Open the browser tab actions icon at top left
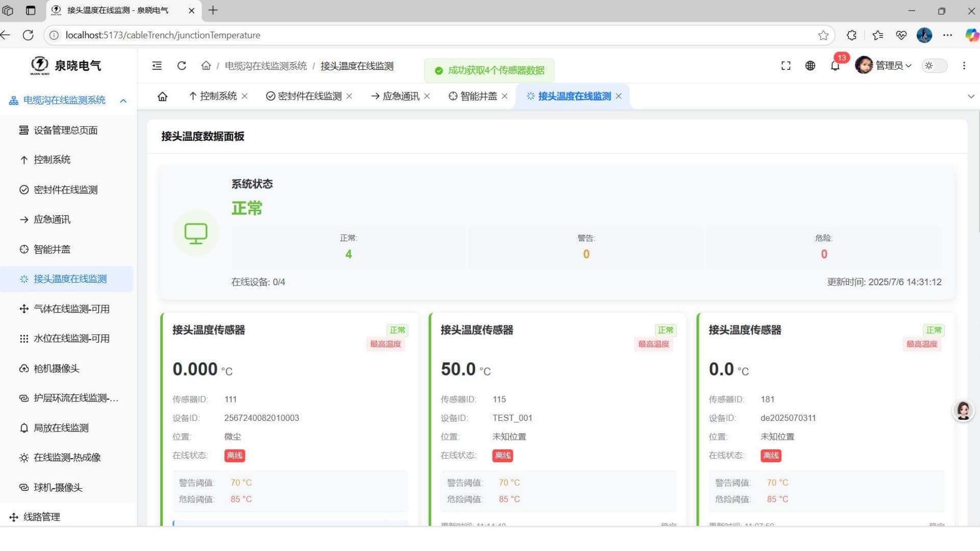Screen dimensions: 980x551 point(31,10)
